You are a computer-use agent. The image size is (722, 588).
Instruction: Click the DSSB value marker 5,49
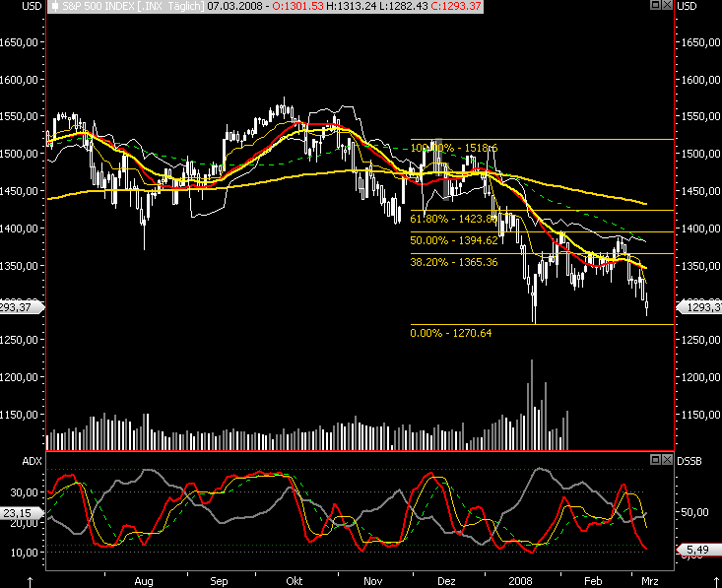tap(699, 550)
